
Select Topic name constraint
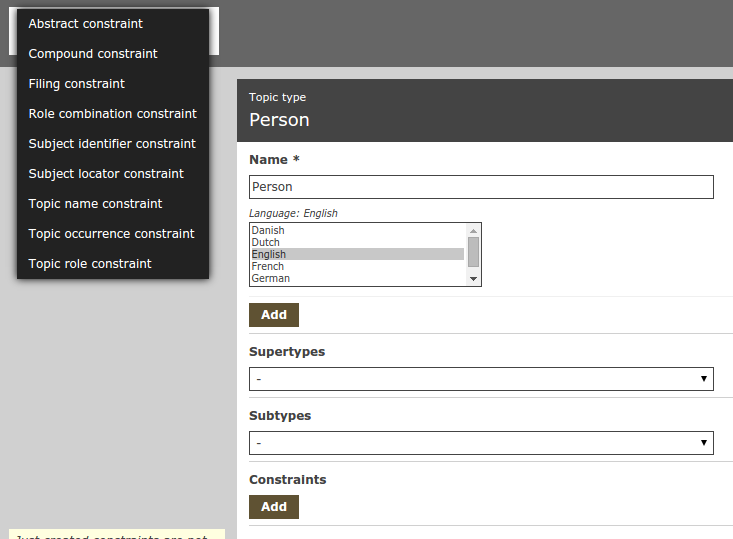95,204
